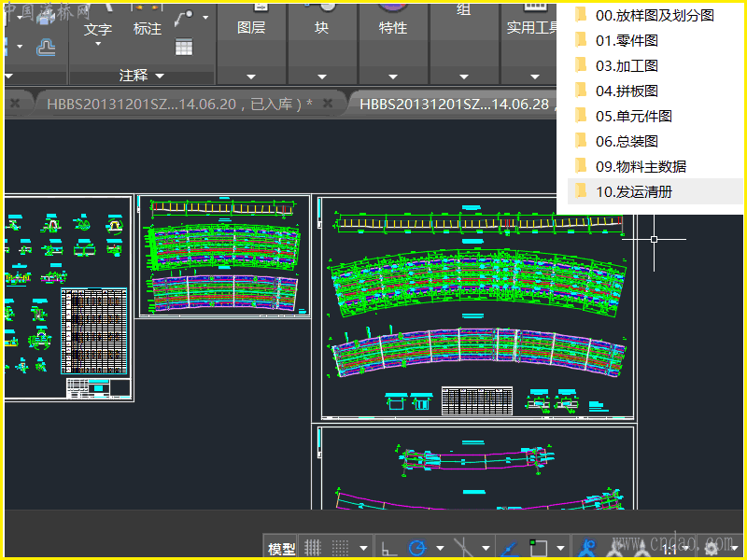Click the table icon in annotation panel
747x560 pixels.
pos(183,46)
